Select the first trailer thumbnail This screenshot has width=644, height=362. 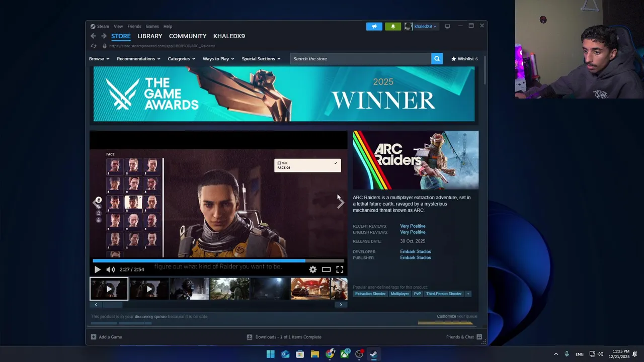point(109,289)
